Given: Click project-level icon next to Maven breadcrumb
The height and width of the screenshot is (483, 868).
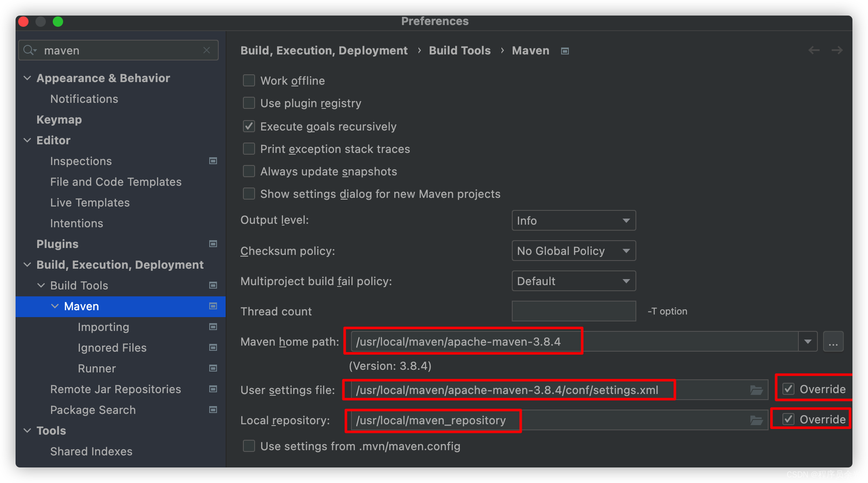Looking at the screenshot, I should coord(565,51).
